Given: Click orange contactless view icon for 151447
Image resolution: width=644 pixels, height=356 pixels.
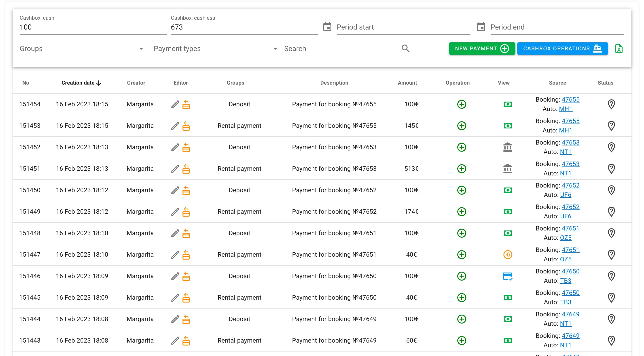Looking at the screenshot, I should pyautogui.click(x=508, y=255).
